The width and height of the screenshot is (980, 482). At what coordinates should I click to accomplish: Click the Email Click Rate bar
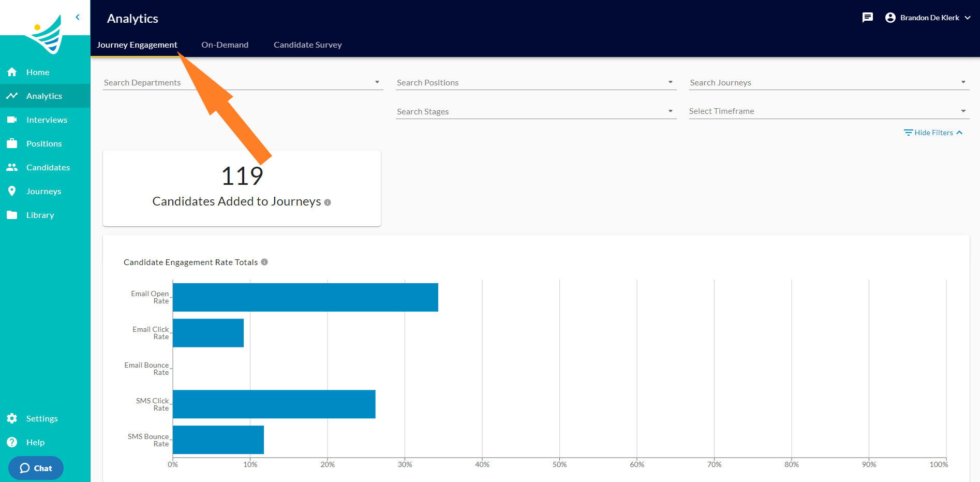(x=208, y=333)
